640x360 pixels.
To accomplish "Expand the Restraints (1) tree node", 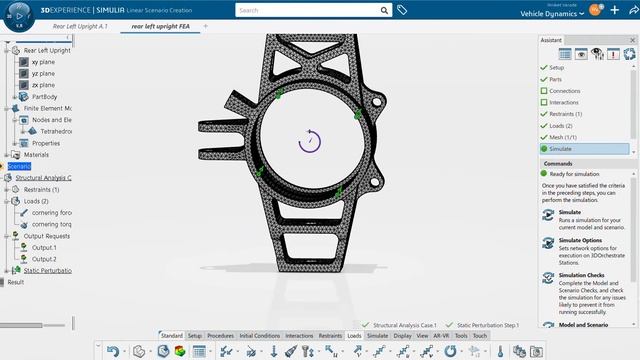I will pyautogui.click(x=7, y=190).
